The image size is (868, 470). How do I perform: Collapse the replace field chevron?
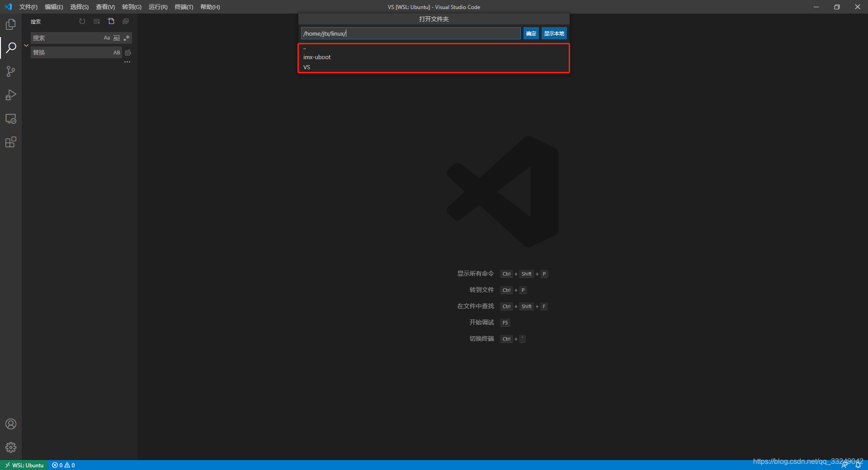click(26, 45)
